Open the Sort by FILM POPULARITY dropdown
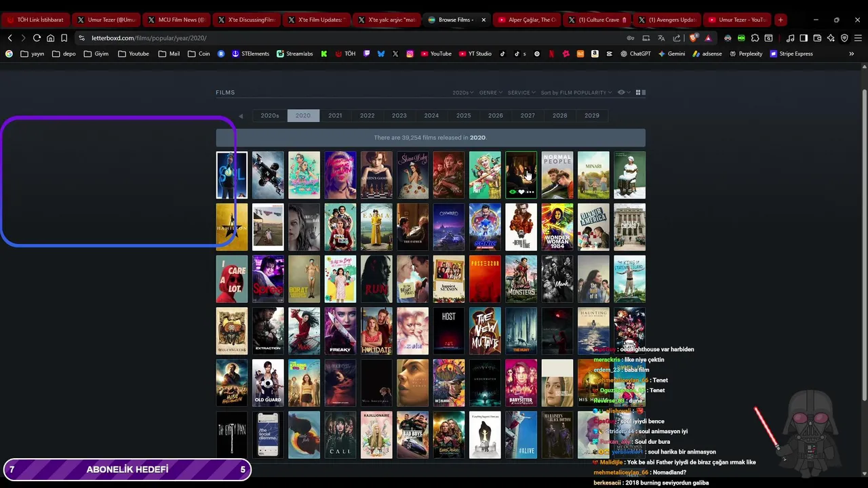Viewport: 868px width, 488px height. [576, 92]
